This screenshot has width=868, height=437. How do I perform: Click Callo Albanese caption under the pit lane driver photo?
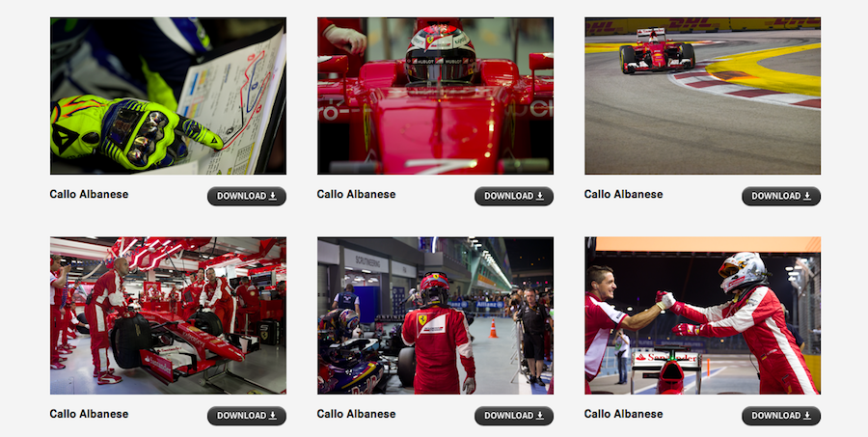(357, 414)
